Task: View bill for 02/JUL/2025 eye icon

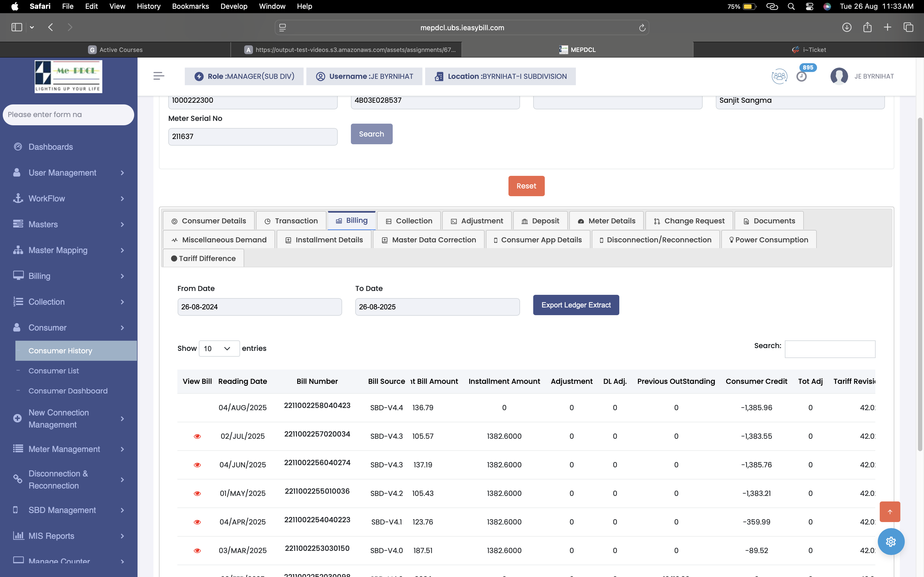Action: tap(197, 436)
